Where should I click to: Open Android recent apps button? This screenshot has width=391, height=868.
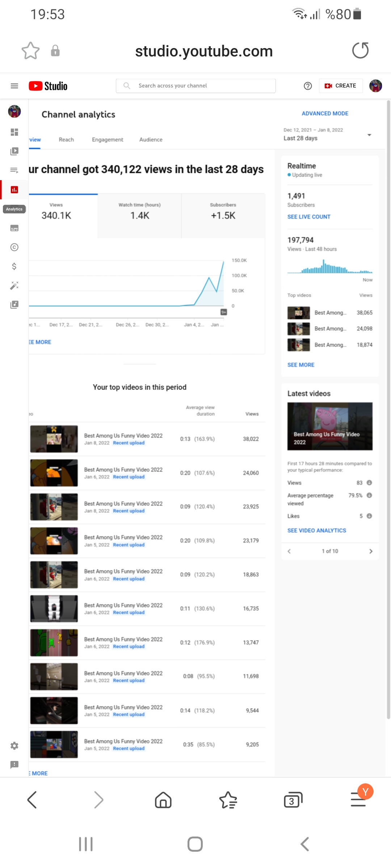86,844
